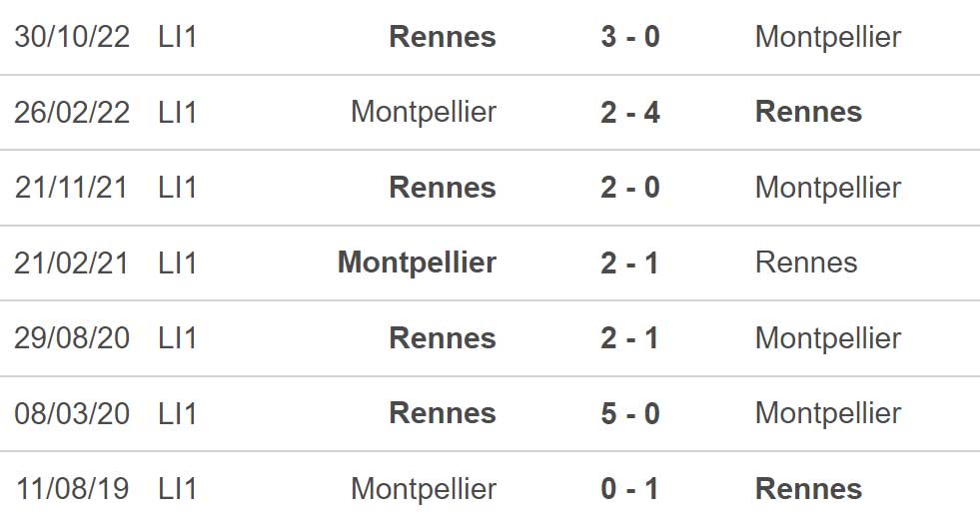
Task: Click the LI1 league label for 08/03/20
Action: (178, 413)
